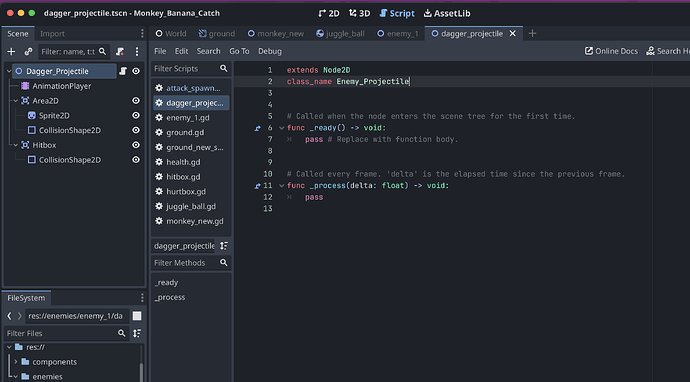Toggle alphabetical sorting of methods list
690x382 pixels.
click(x=224, y=246)
